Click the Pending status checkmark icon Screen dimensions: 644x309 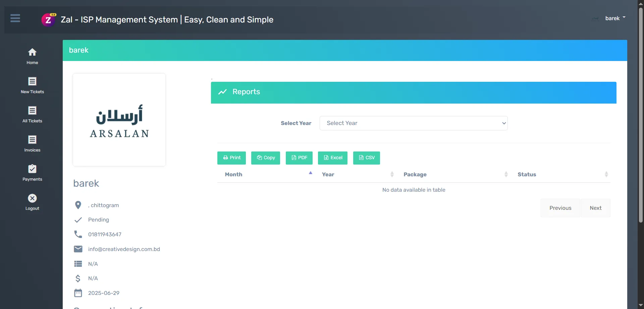78,220
